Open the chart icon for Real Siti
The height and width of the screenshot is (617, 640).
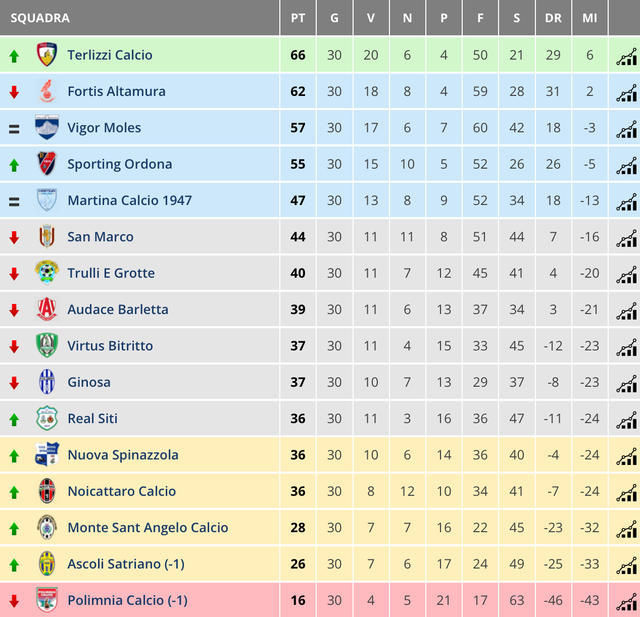[627, 420]
